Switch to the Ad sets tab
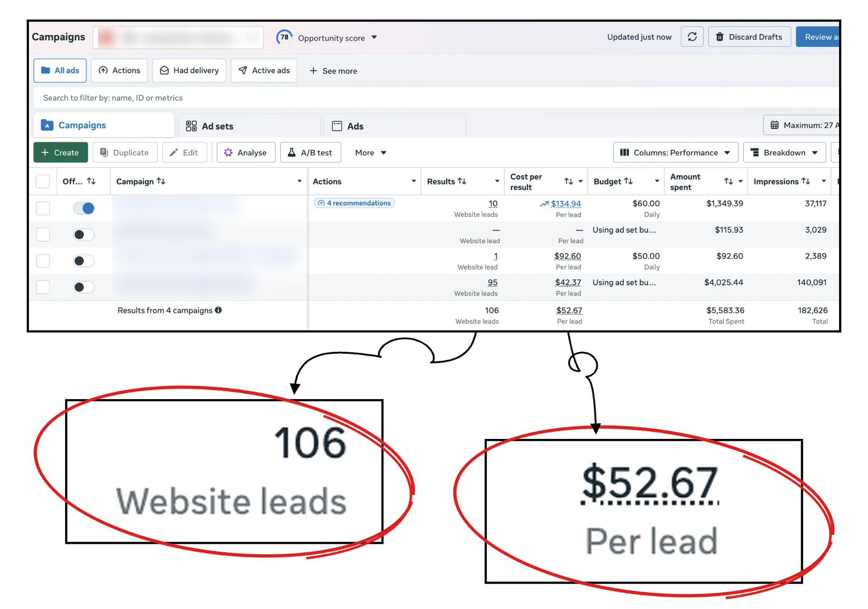Viewport: 868px width, 609px height. (x=250, y=126)
